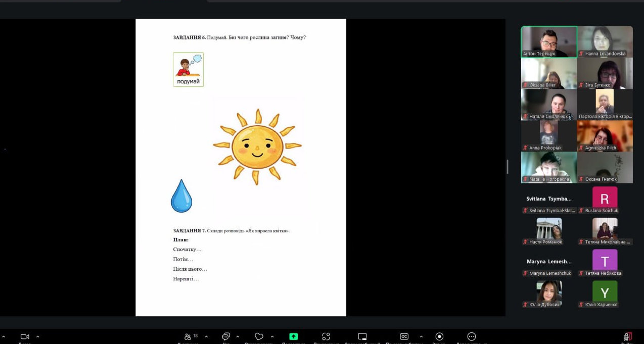Open the breakout rooms icon

pyautogui.click(x=326, y=336)
